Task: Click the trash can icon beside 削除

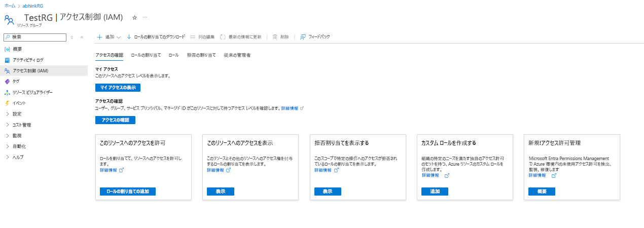Action: pyautogui.click(x=275, y=37)
